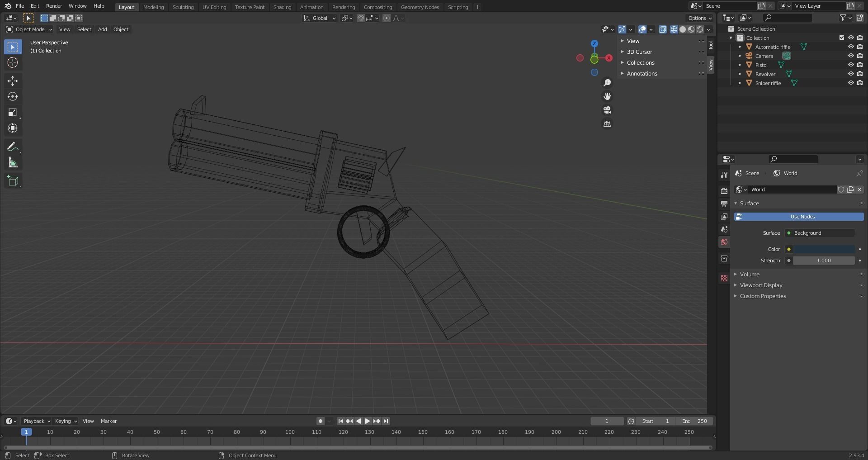
Task: Toggle proportional editing in header
Action: tap(386, 18)
